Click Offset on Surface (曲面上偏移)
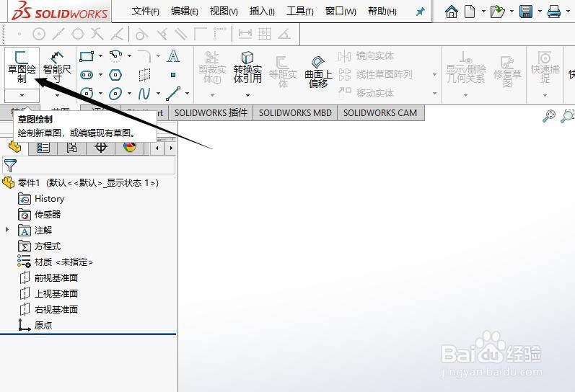Image resolution: width=575 pixels, height=392 pixels. pyautogui.click(x=318, y=72)
